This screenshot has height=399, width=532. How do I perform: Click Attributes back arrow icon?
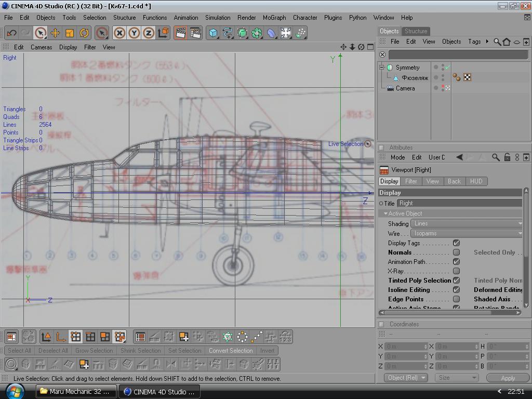click(x=459, y=157)
